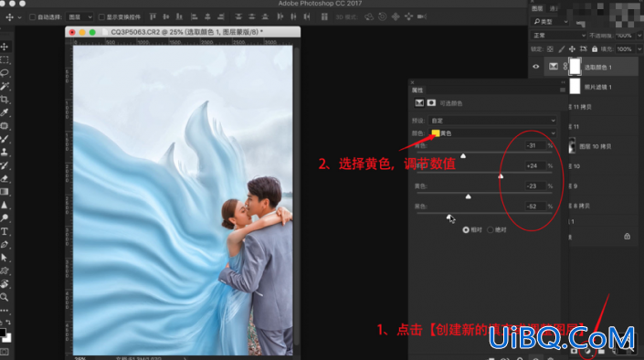
Task: Click the yellow slider handle at -23
Action: pyautogui.click(x=469, y=196)
